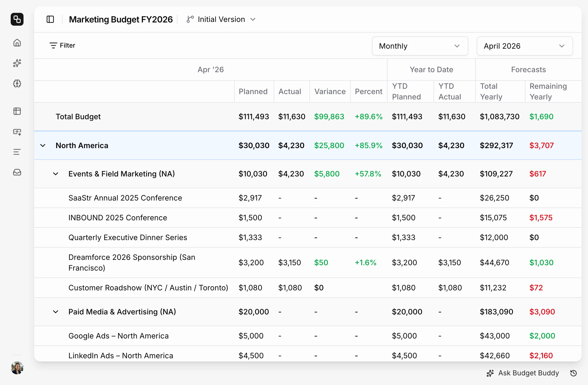Click Total Yearly value $1,083,730
This screenshot has height=385, width=588.
(500, 117)
